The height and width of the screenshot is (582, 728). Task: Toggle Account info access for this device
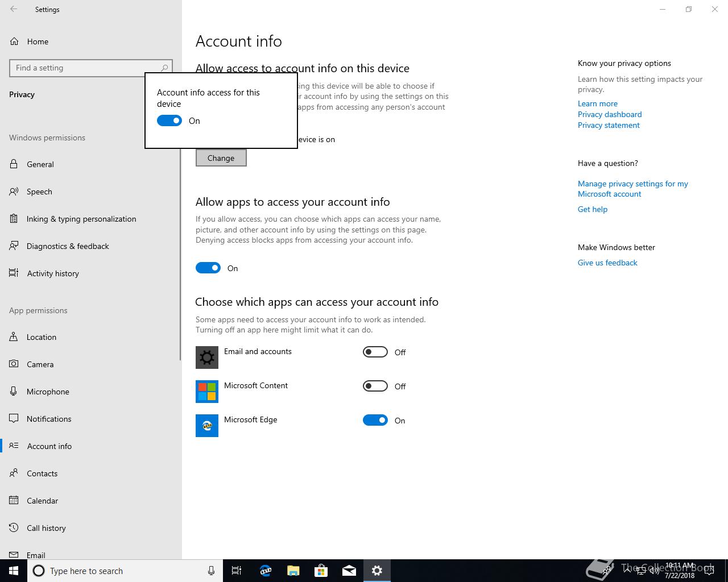coord(169,120)
